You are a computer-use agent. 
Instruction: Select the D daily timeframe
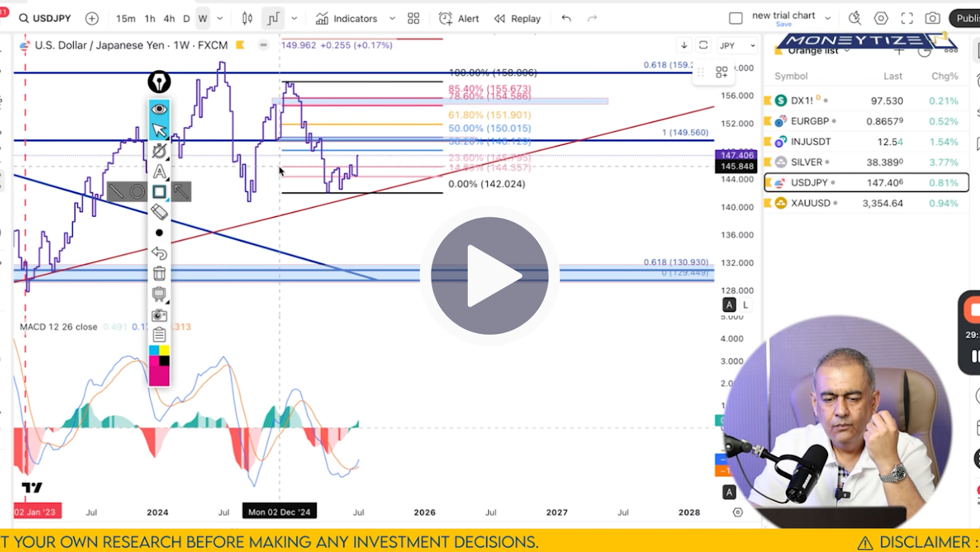tap(186, 18)
